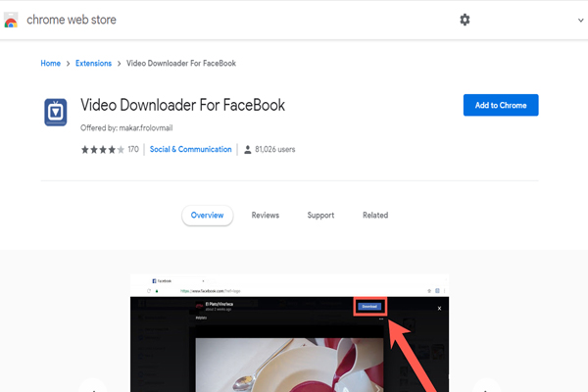
Task: Click the close X in preview screenshot
Action: (x=439, y=308)
